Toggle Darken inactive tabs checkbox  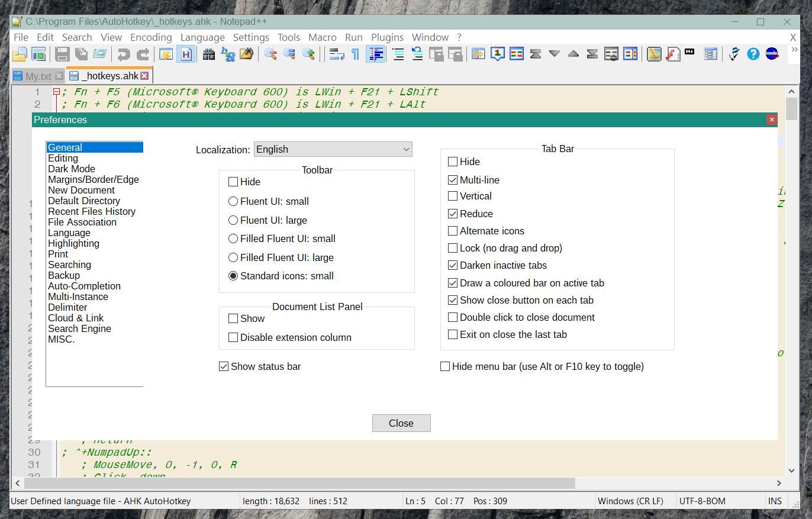(x=453, y=265)
